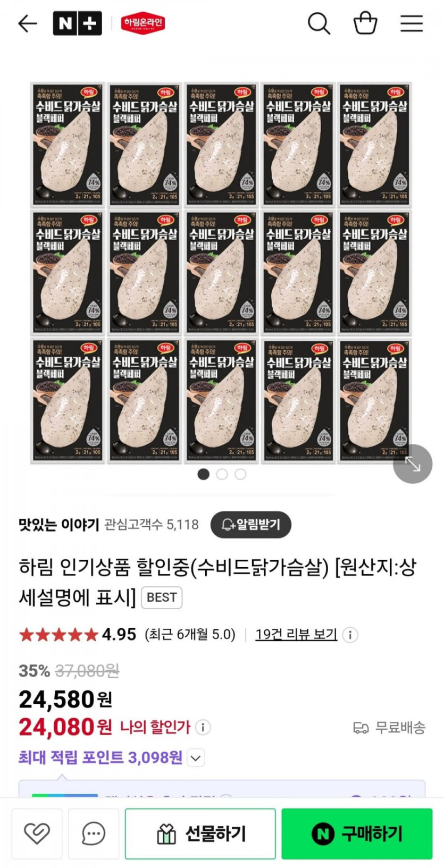Open the shopping basket icon
Screen dimensions: 444x868
click(365, 23)
